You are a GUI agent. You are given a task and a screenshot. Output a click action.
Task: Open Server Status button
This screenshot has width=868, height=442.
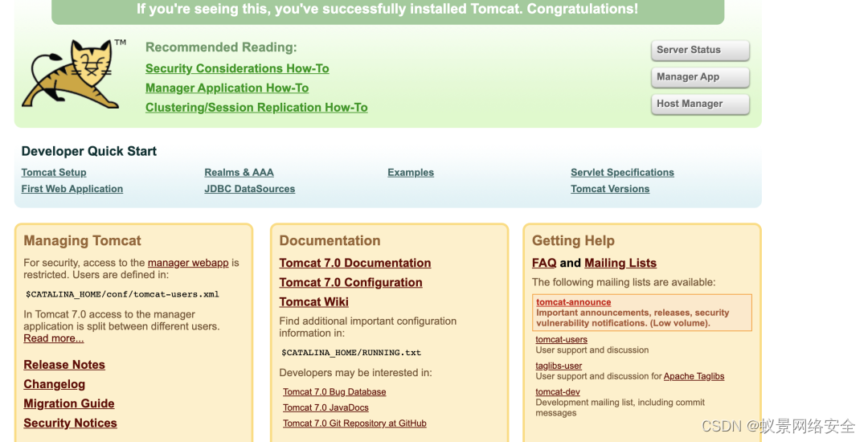coord(700,50)
